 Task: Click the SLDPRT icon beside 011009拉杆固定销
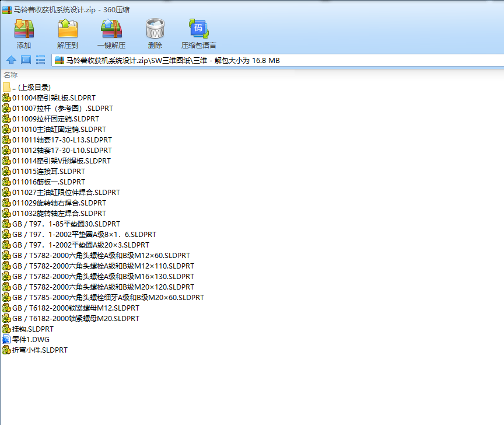(x=6, y=119)
